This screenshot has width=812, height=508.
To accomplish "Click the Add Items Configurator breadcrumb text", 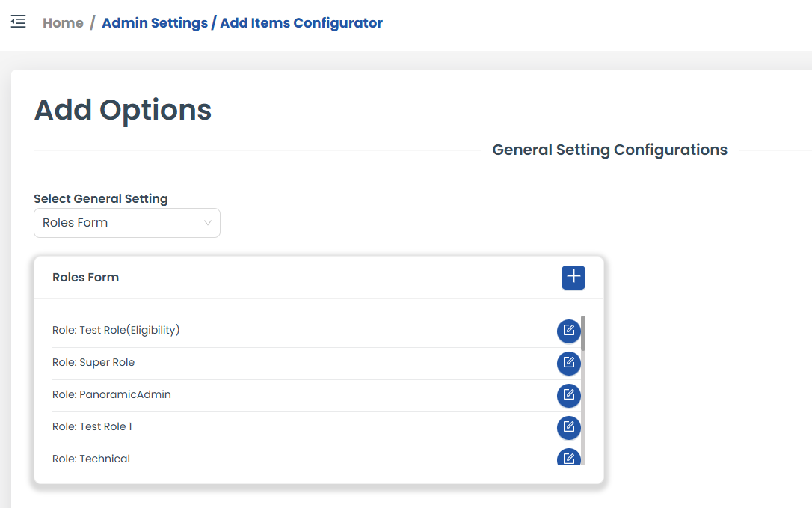I will pos(301,23).
